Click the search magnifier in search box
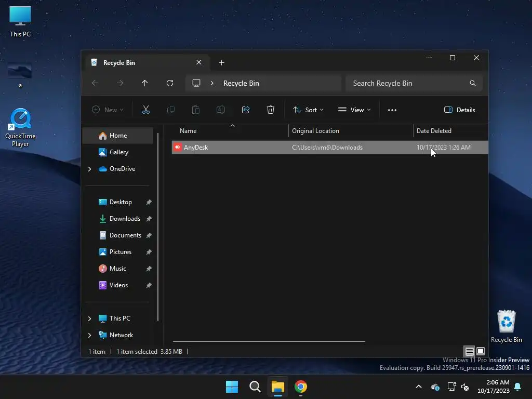532x399 pixels. point(473,83)
